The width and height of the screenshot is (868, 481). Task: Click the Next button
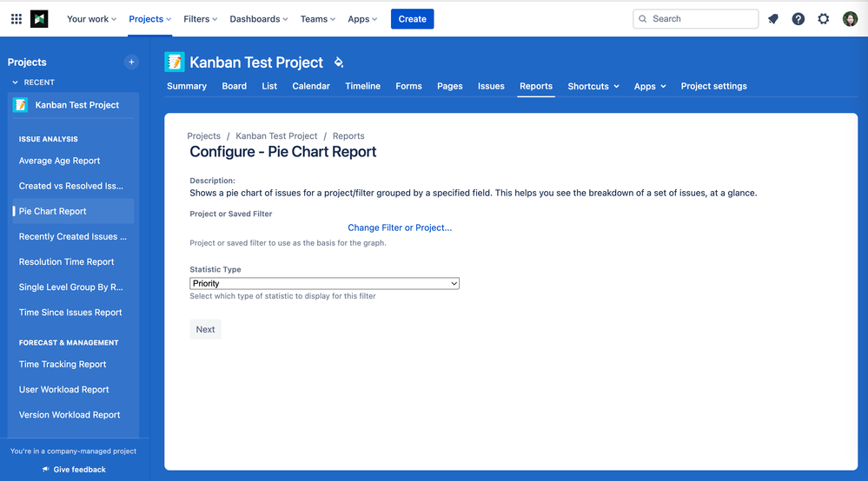205,329
